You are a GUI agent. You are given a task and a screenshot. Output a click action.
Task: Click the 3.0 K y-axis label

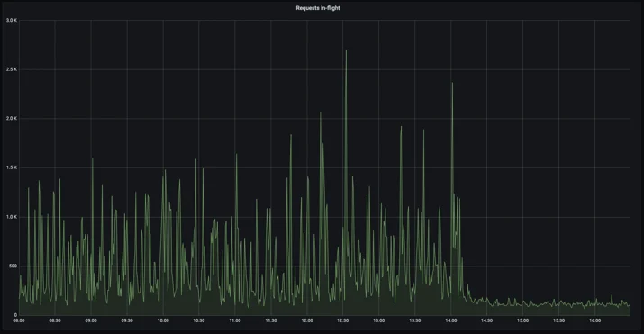pyautogui.click(x=12, y=20)
